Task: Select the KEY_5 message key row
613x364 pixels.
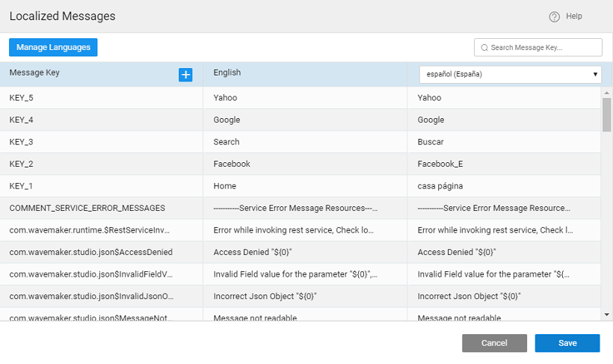Action: [x=22, y=98]
